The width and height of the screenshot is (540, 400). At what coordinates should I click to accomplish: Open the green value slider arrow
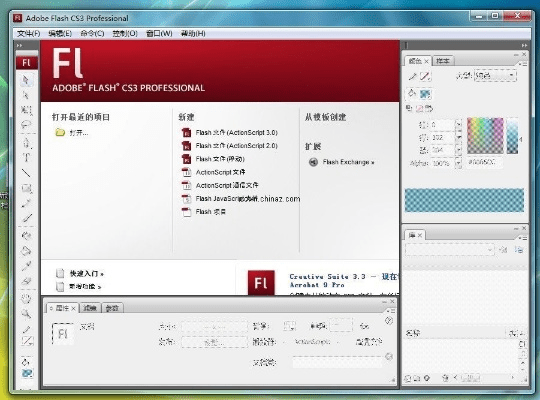tap(458, 137)
